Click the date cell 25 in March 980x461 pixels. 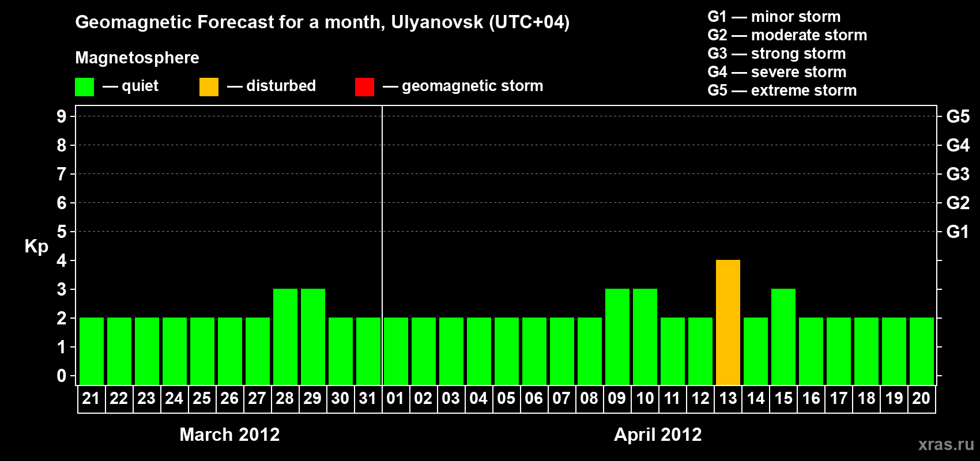[202, 399]
